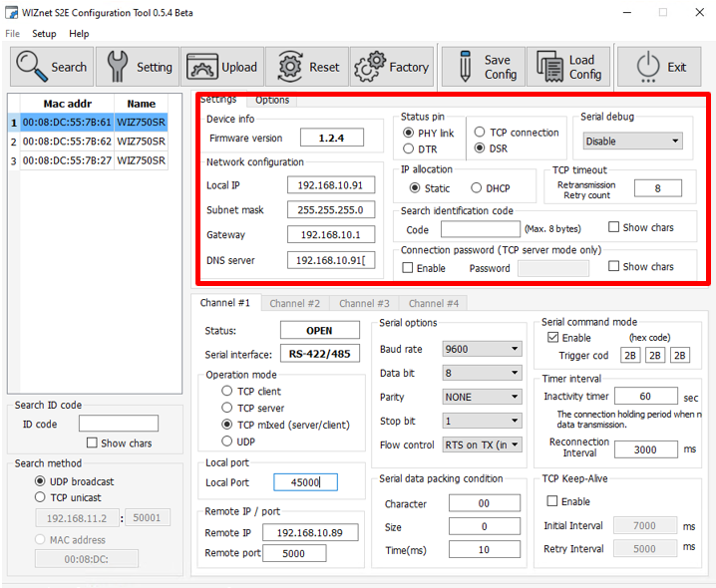The width and height of the screenshot is (716, 588).
Task: Select the Channel #3 tab
Action: point(364,304)
